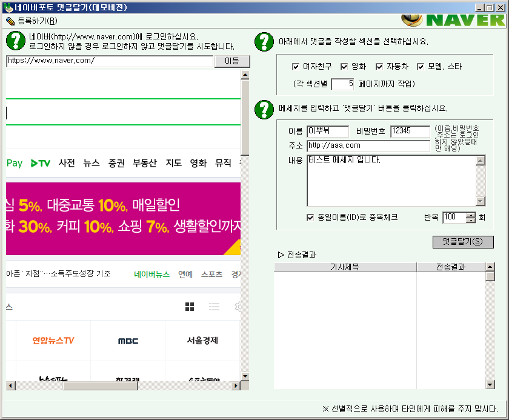Select the 부동산 tab in Naver page
Screen dimensions: 509x420
point(145,163)
